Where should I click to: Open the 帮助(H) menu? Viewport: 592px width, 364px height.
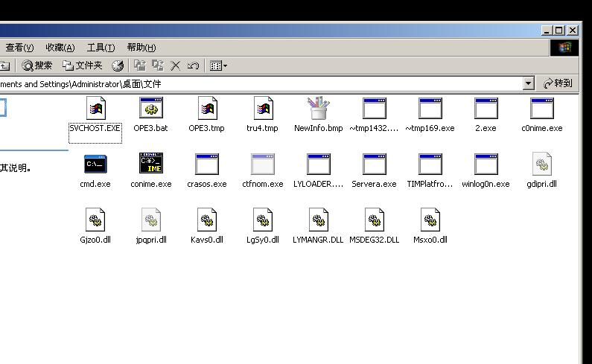point(141,48)
